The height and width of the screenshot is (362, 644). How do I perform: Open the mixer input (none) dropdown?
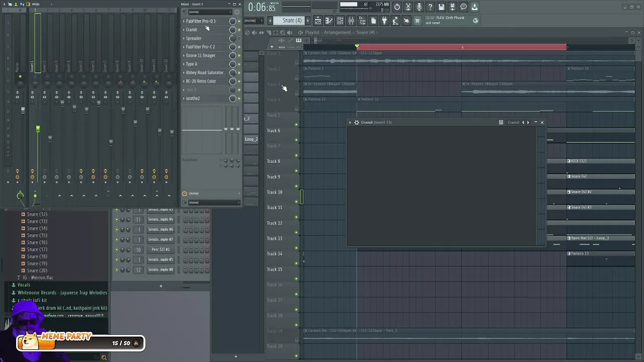click(211, 12)
